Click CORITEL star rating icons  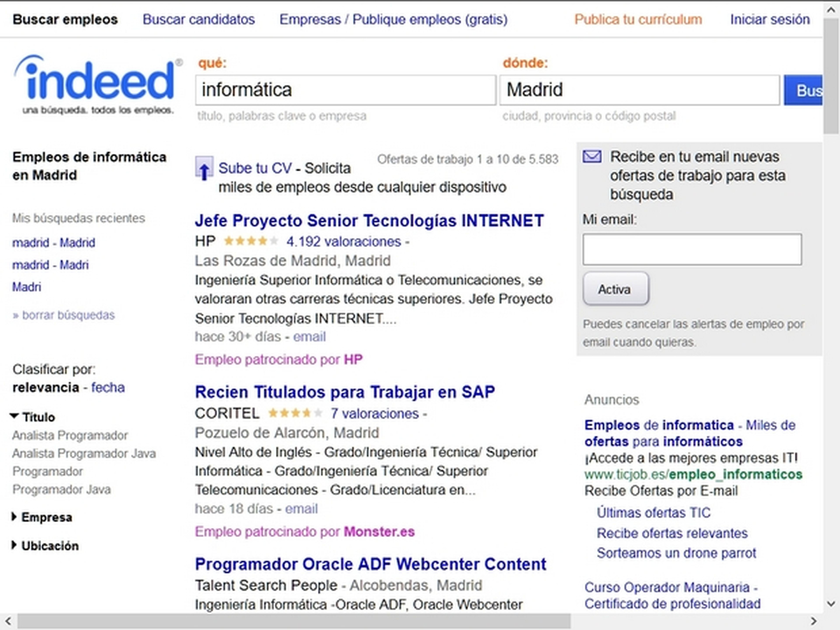click(x=295, y=413)
